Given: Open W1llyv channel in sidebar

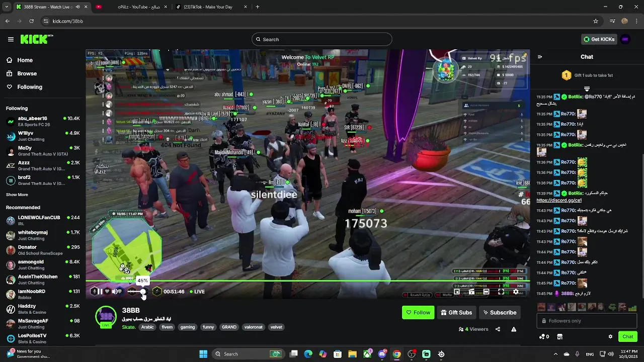Looking at the screenshot, I should (42, 136).
